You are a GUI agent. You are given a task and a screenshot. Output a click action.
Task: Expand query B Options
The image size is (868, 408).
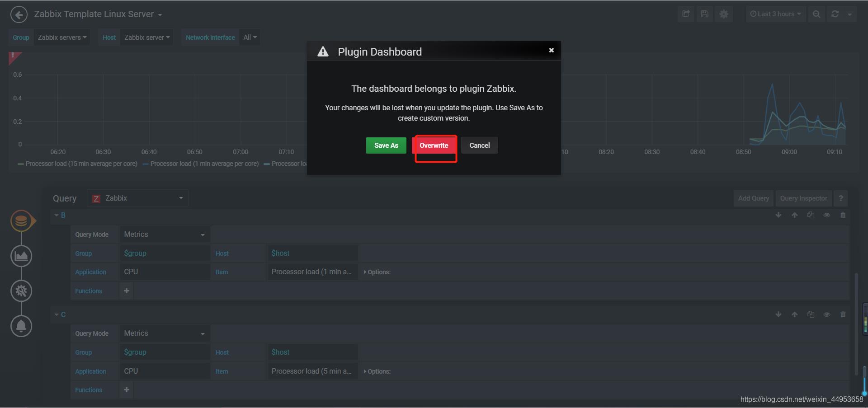[x=377, y=272]
